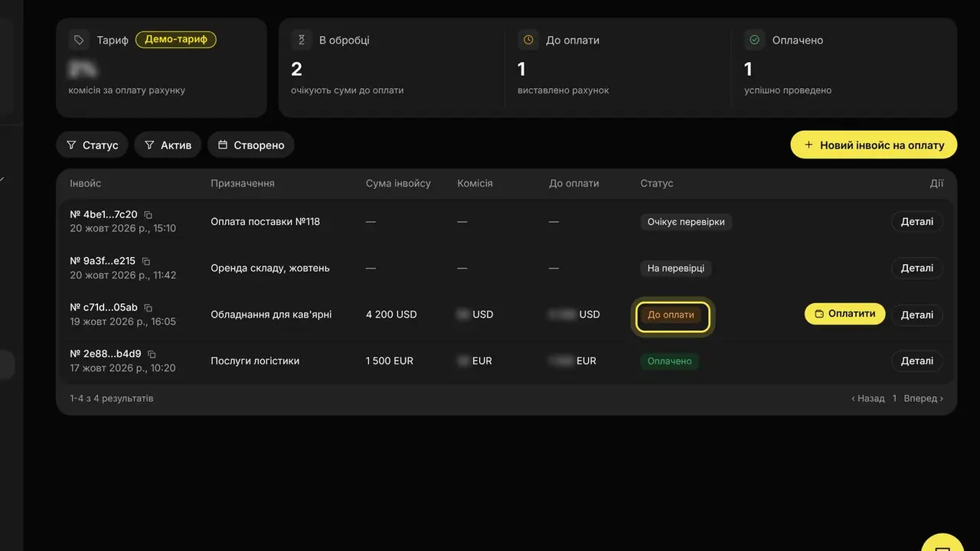Screen dimensions: 980x551
Task: Click the checkmark icon beside Оплачено
Action: tap(754, 40)
